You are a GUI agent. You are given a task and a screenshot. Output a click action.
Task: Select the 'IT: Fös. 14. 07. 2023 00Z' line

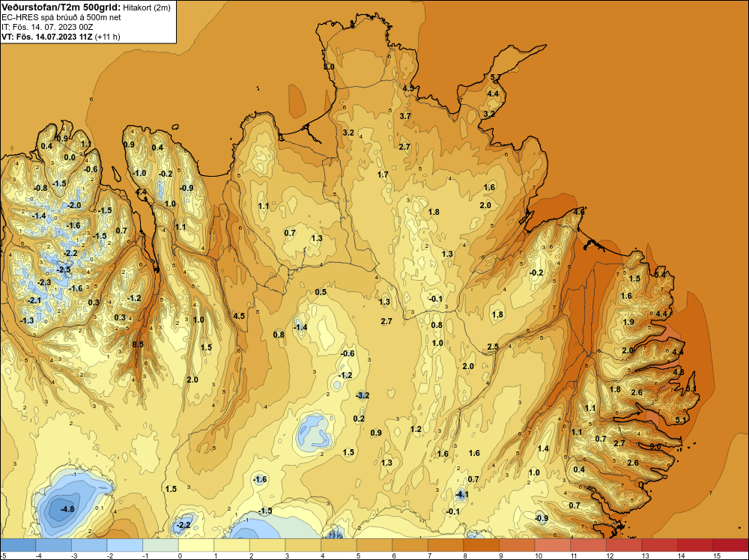(47, 27)
